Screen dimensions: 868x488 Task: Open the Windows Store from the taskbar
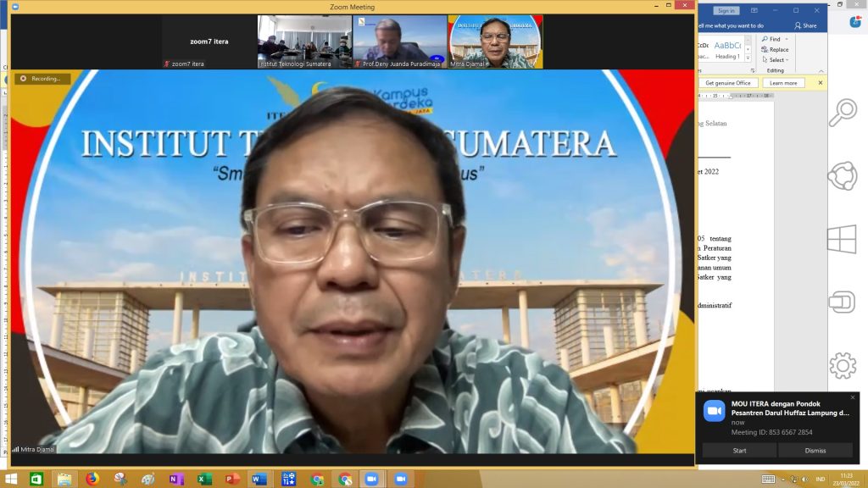click(36, 479)
